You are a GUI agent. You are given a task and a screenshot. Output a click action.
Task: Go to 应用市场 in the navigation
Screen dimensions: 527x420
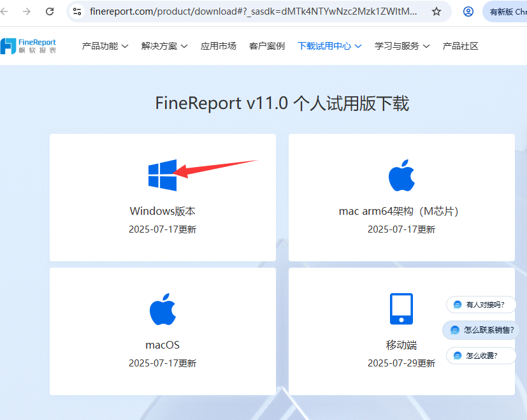click(219, 46)
